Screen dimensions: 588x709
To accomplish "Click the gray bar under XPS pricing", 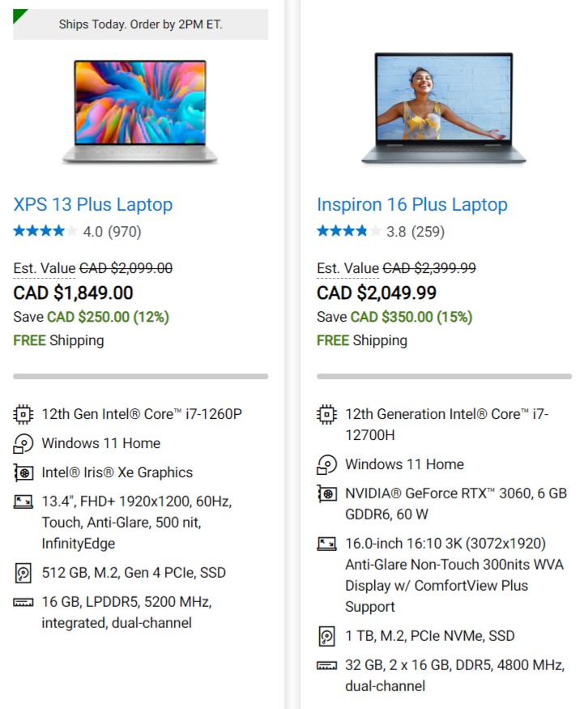I will [141, 376].
